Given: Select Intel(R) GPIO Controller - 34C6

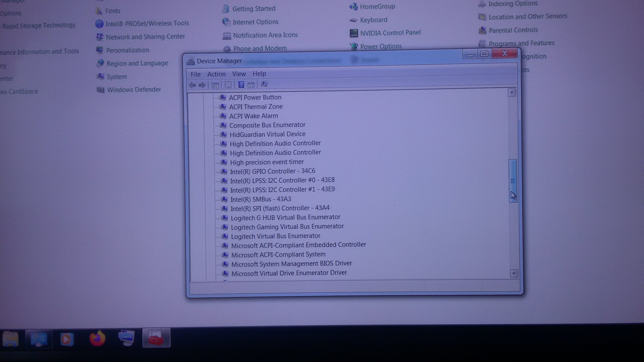Looking at the screenshot, I should pyautogui.click(x=272, y=171).
